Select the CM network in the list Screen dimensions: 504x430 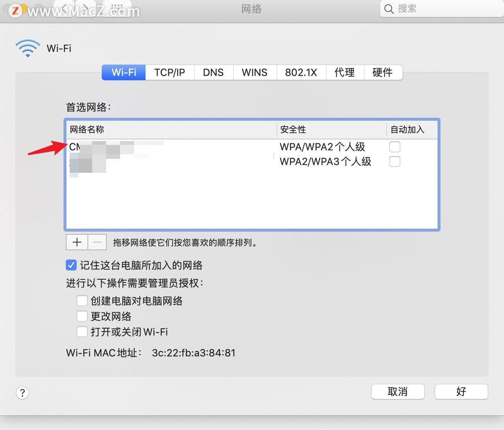click(x=116, y=146)
